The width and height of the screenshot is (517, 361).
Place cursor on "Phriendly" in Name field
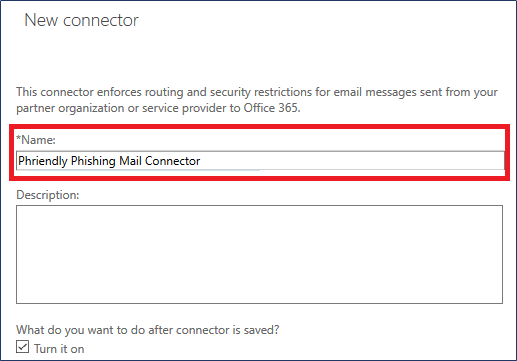(43, 161)
